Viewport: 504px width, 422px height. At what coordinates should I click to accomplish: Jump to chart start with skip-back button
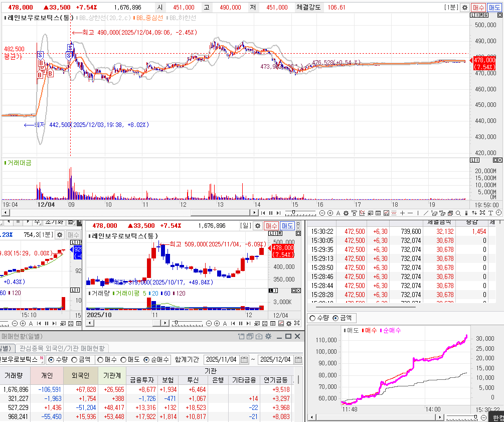point(263,213)
